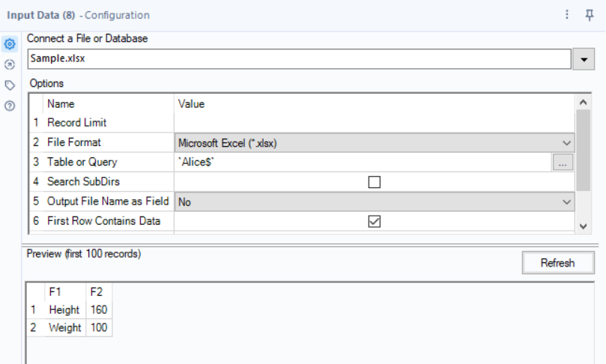
Task: Enable the Search SubDirs checkbox
Action: click(374, 182)
